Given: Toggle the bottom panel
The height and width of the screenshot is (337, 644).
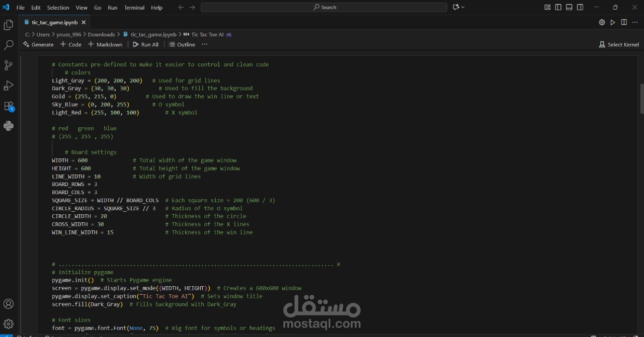Looking at the screenshot, I should pos(570,7).
